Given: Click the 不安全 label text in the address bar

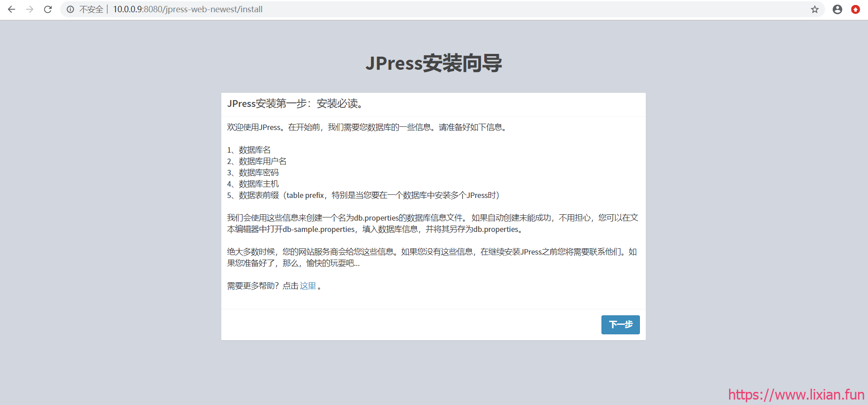Looking at the screenshot, I should click(x=91, y=10).
